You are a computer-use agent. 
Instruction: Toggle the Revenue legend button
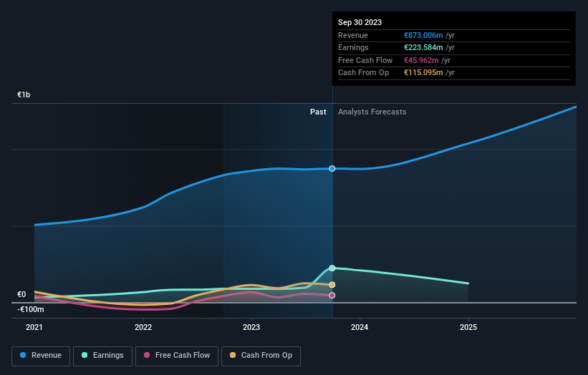pos(41,356)
